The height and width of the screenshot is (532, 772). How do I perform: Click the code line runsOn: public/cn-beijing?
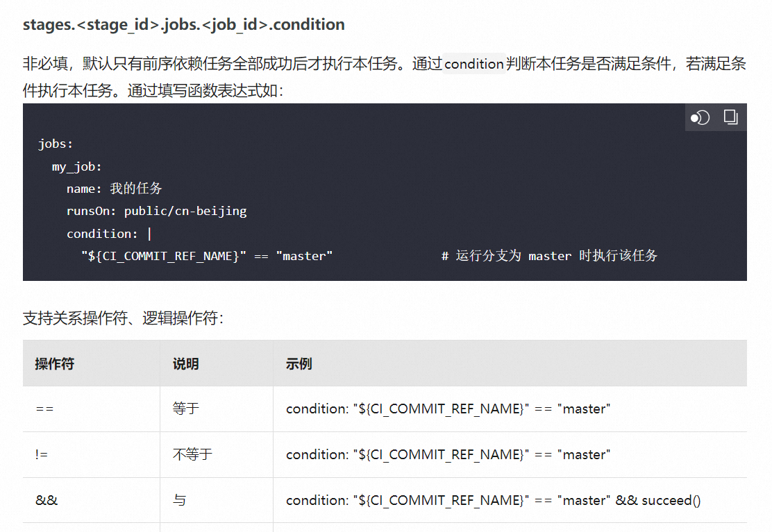157,212
